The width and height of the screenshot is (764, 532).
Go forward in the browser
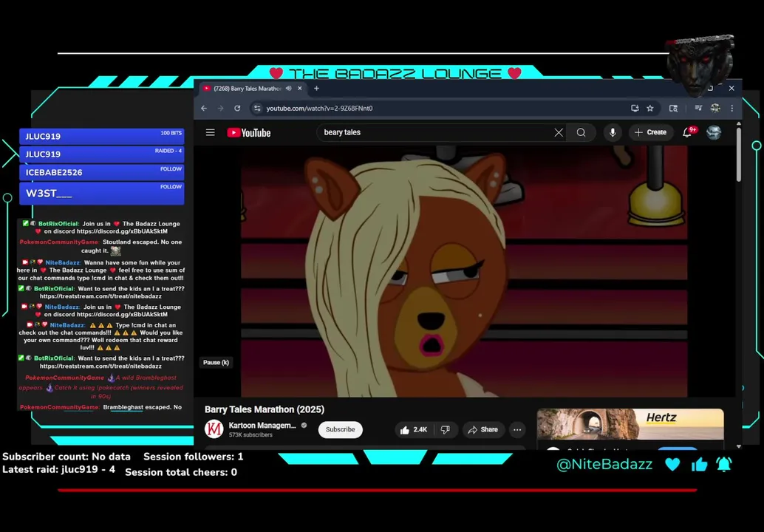click(x=221, y=108)
